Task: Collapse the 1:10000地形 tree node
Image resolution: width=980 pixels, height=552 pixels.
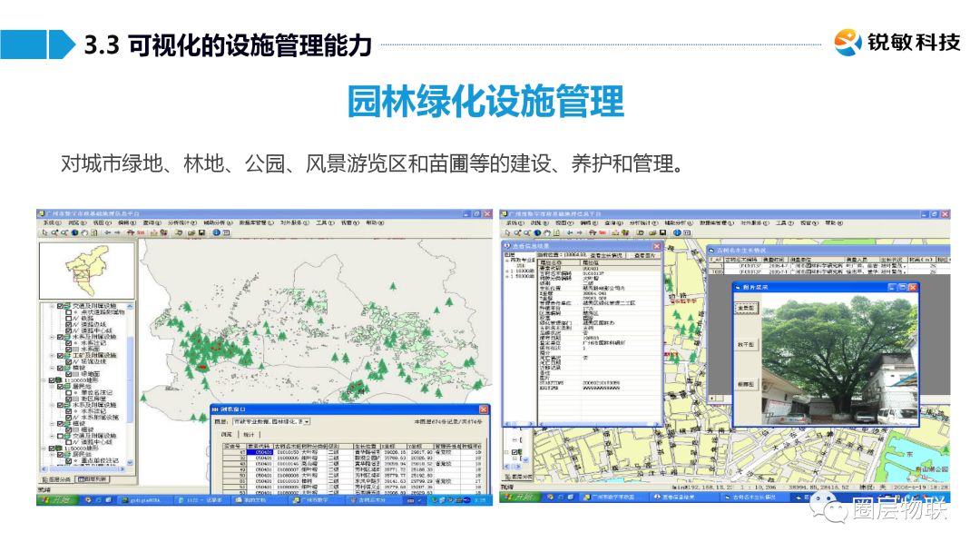Action: (45, 380)
